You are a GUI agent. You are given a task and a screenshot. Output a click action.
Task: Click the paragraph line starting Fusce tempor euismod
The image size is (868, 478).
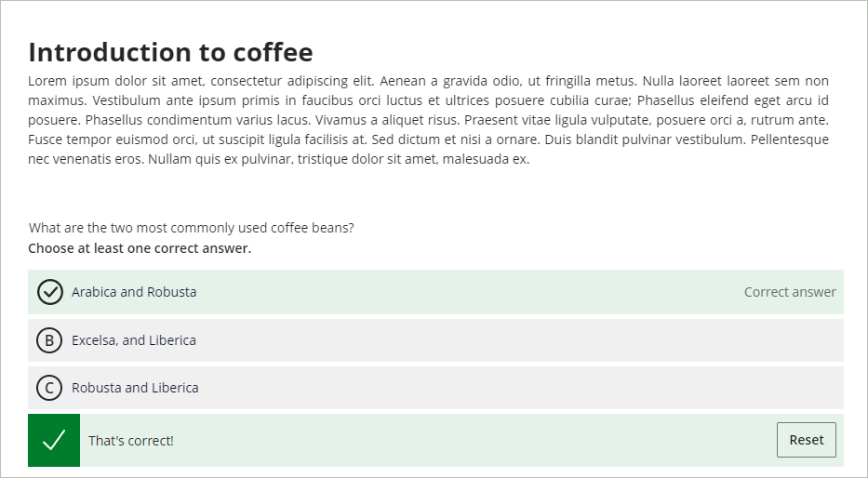point(429,139)
